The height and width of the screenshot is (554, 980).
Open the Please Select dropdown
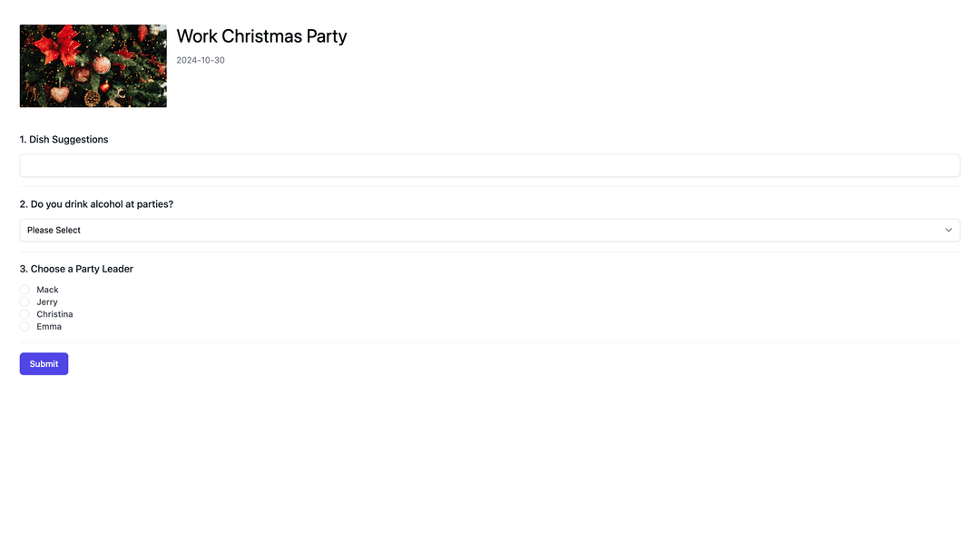pyautogui.click(x=489, y=230)
